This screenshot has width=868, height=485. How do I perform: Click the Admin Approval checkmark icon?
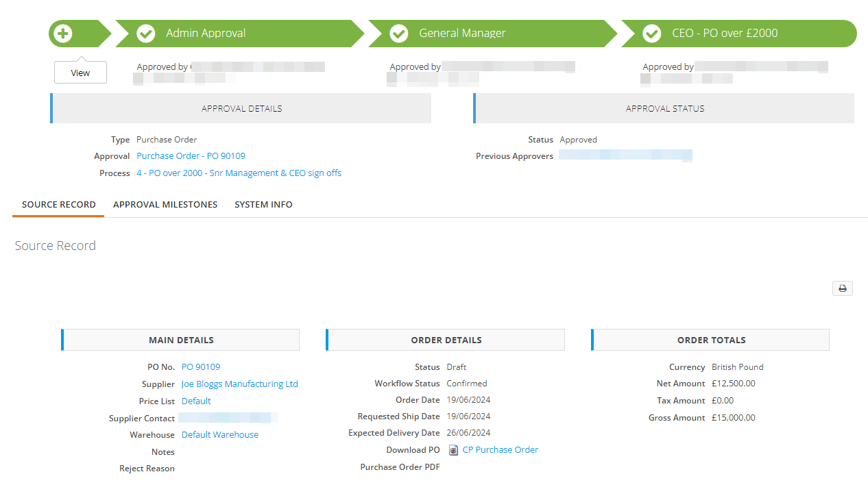click(x=145, y=33)
